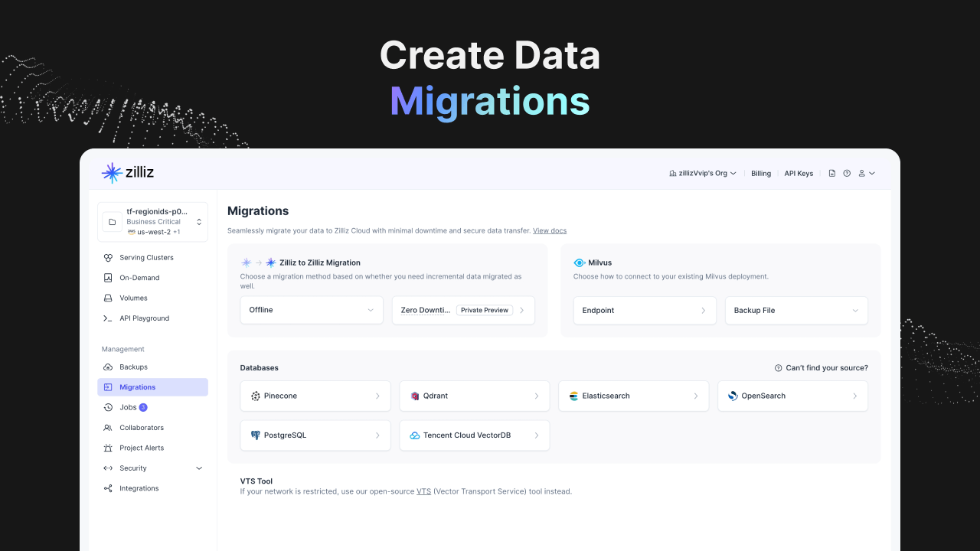Click the OpenSearch logo icon

click(x=733, y=396)
